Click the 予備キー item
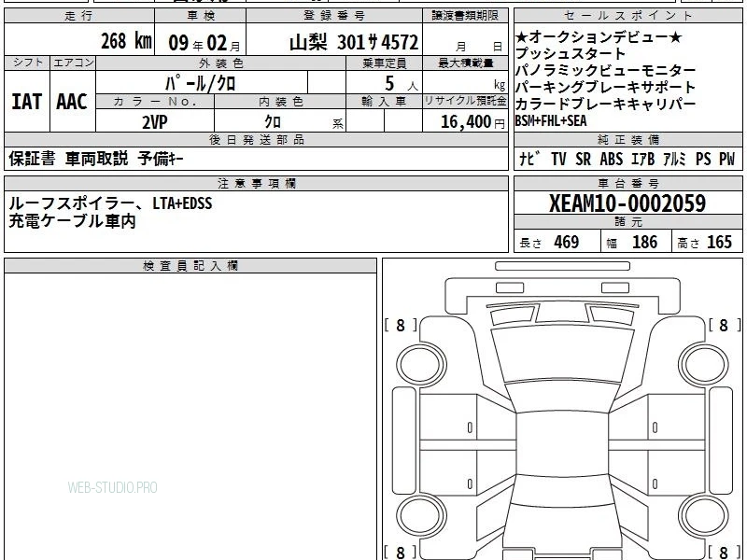This screenshot has height=560, width=747. [x=161, y=158]
